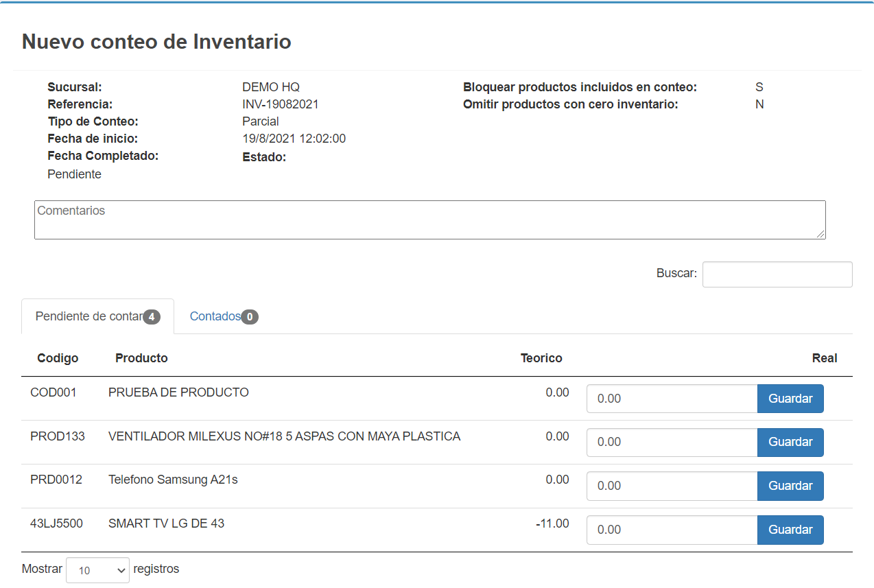Click Guardar next to VENTILADOR MILEXUS
Viewport: 874px width, 588px height.
(x=790, y=442)
